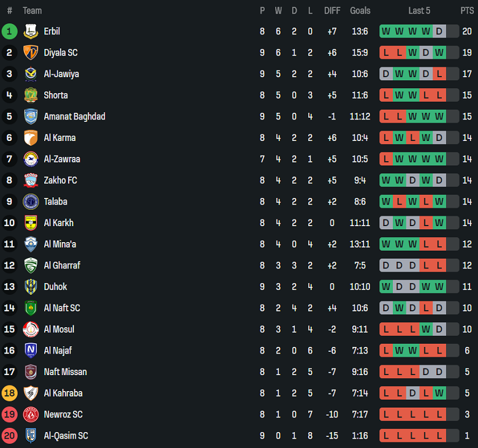The width and height of the screenshot is (478, 448).
Task: Click the Newroz SC flame logo
Action: [x=31, y=414]
